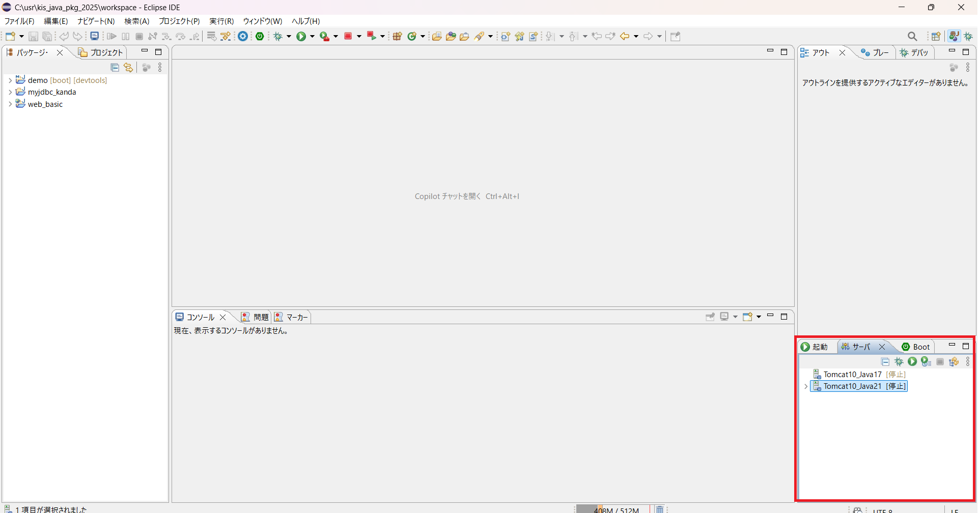Click the New Java Class icon
Screen dimensions: 980x513
(412, 36)
